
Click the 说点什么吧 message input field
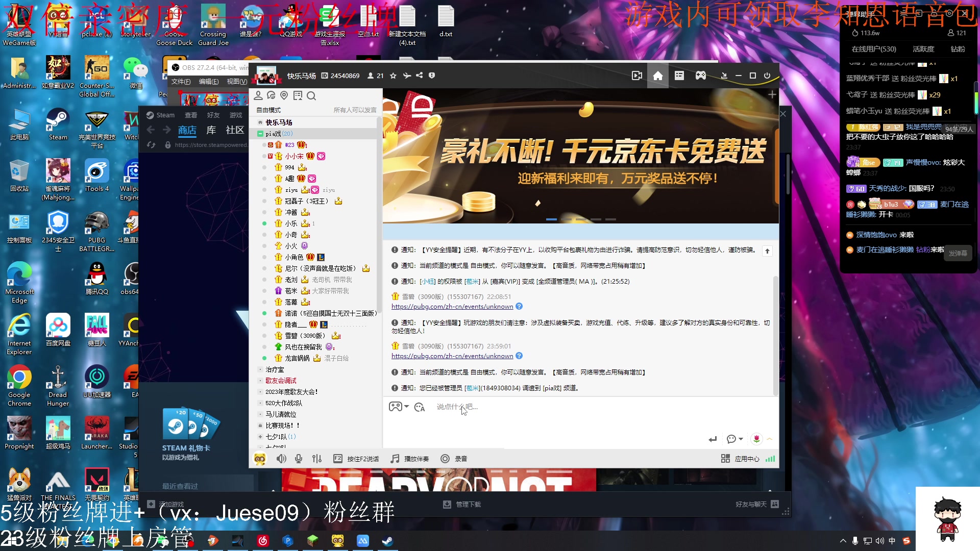pos(485,407)
